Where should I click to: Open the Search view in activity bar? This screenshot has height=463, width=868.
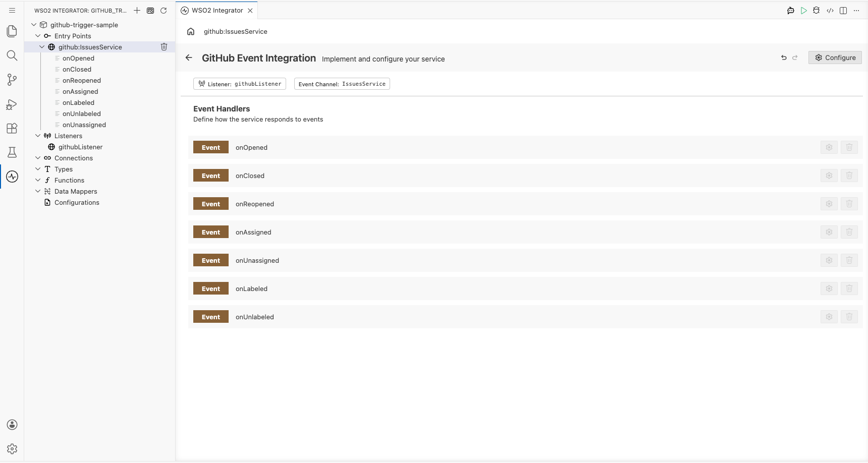12,55
